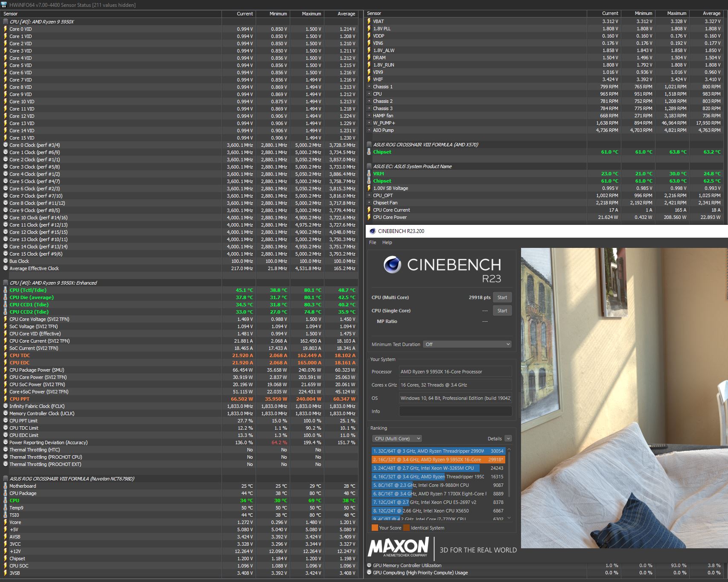Click the lightning bolt icon beside CPU TDC
This screenshot has width=728, height=582.
6,355
